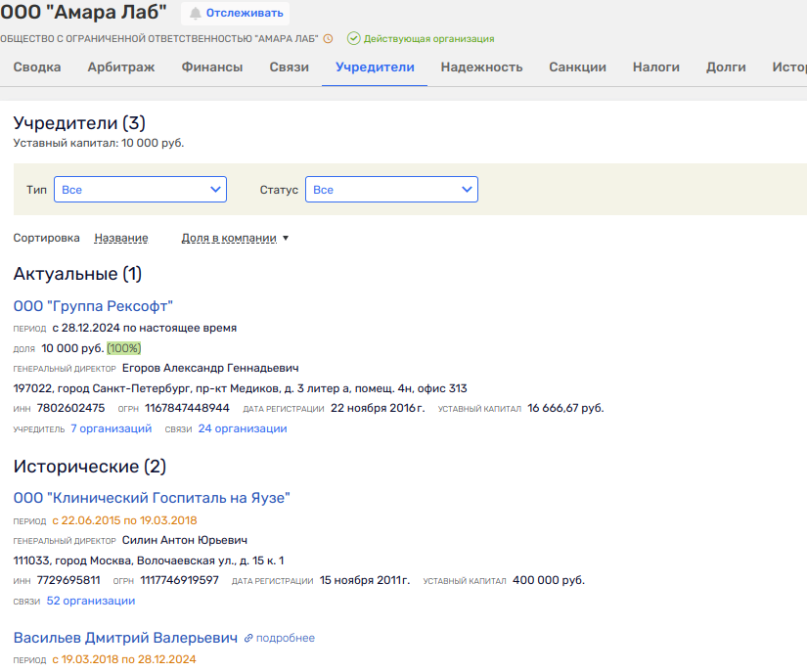Click the bell icon next to Отслеживать
807x672 pixels.
[195, 14]
